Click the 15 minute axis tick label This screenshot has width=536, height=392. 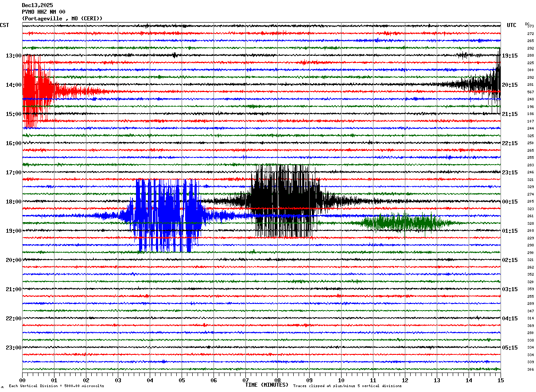[x=500, y=380]
